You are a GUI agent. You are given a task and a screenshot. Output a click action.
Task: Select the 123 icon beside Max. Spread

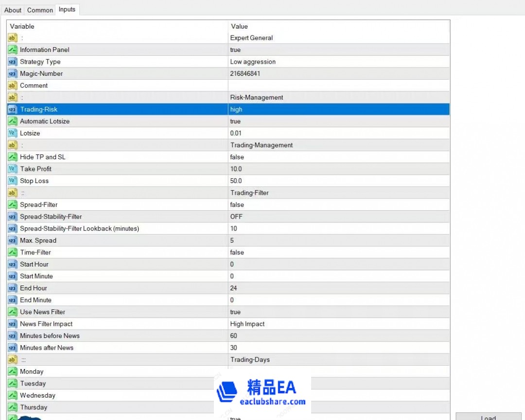(12, 240)
